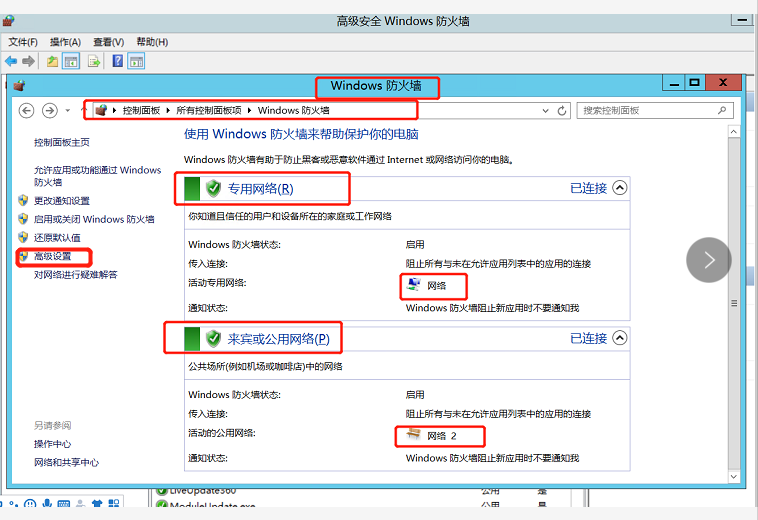Click 你知道且信任的用户和设备所在的家庭或工作网络 description
The image size is (758, 520).
click(290, 216)
